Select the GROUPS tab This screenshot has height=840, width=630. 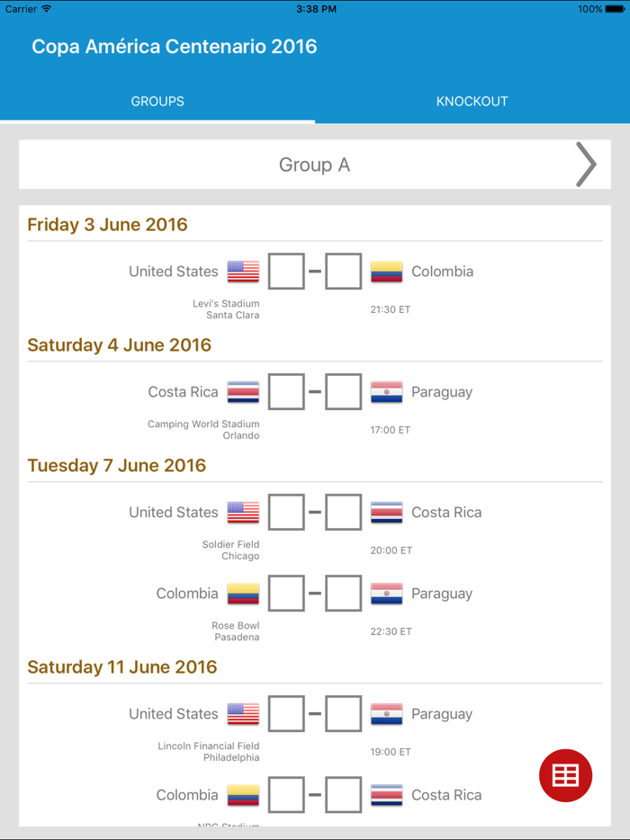pos(157,101)
